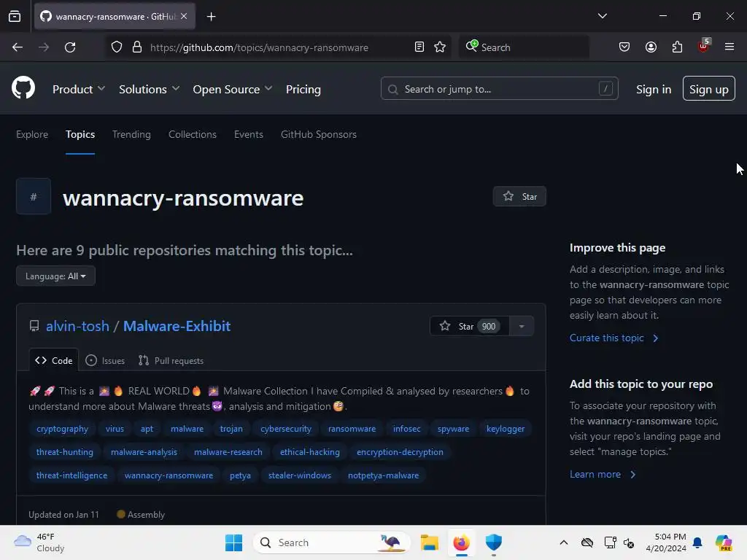Select the repository Code tab
The width and height of the screenshot is (747, 560).
pyautogui.click(x=54, y=360)
